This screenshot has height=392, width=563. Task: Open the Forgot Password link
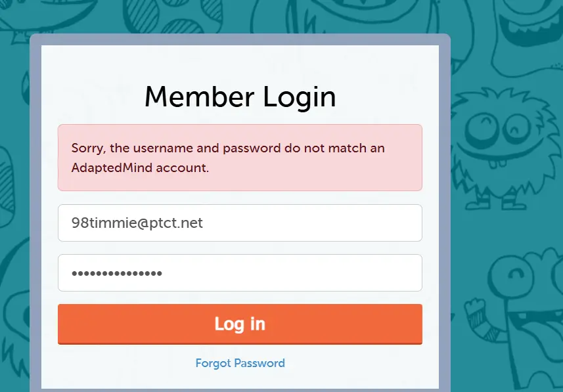click(240, 363)
